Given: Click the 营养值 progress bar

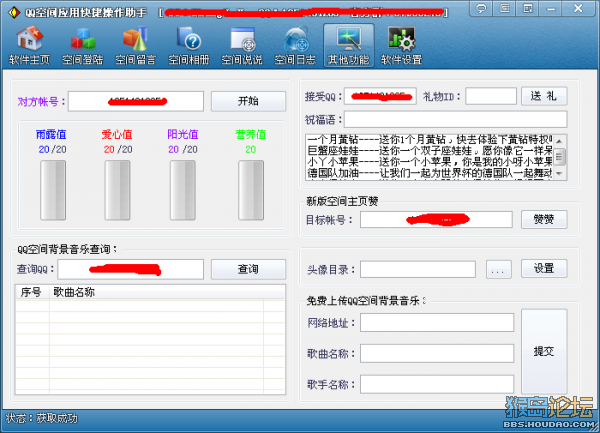Looking at the screenshot, I should point(251,190).
